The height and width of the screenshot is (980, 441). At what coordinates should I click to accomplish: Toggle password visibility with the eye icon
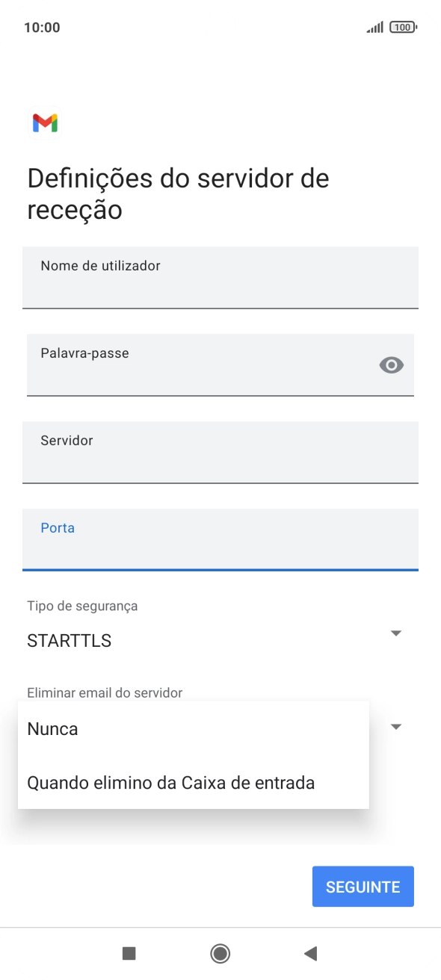coord(392,365)
